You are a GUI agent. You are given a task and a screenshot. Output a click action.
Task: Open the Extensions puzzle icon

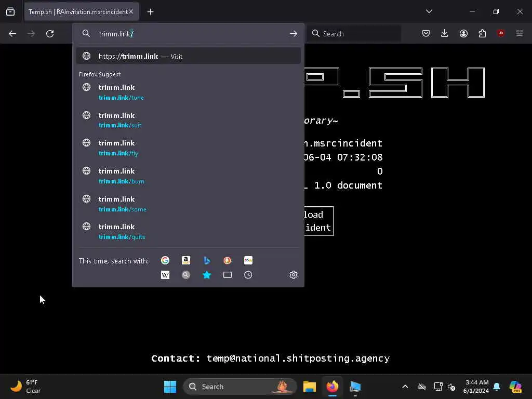coord(482,33)
